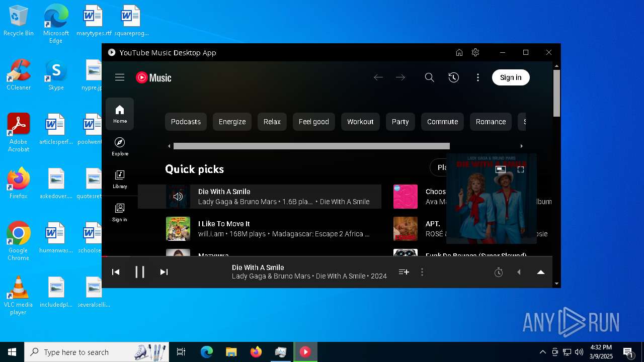The image size is (644, 362).
Task: Open the three-dot menu beside Sign in
Action: 478,77
